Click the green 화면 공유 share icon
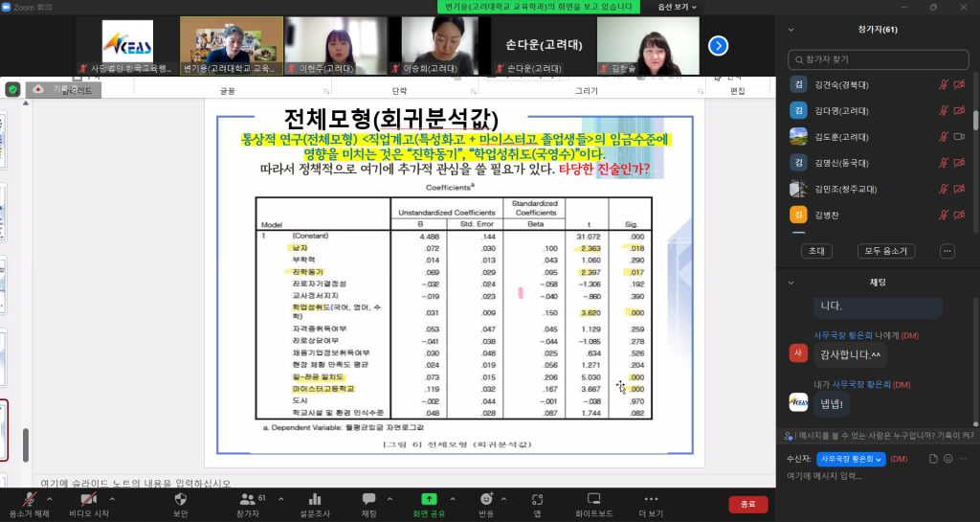The height and width of the screenshot is (522, 980). (429, 499)
